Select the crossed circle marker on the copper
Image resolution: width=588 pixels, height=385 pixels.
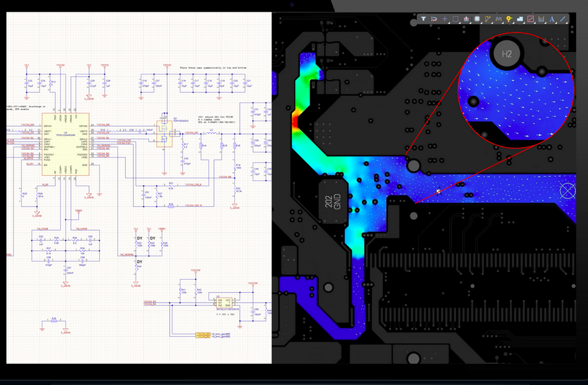(x=568, y=191)
